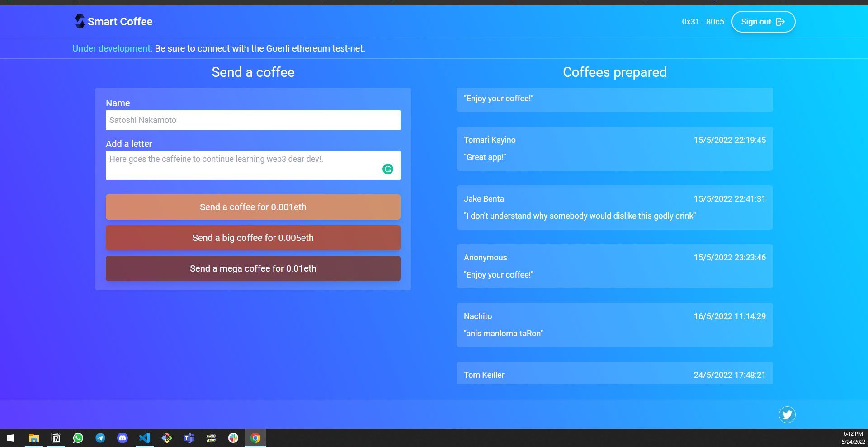Click the Name input field
This screenshot has height=447, width=868.
coord(253,120)
